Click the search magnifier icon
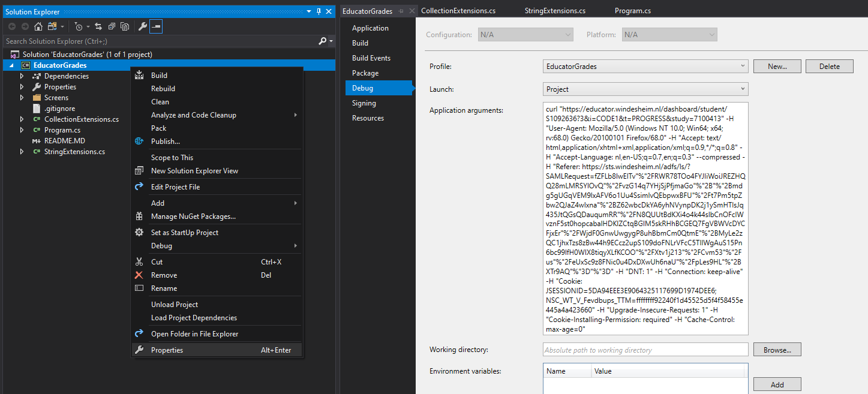The width and height of the screenshot is (868, 394). (322, 41)
